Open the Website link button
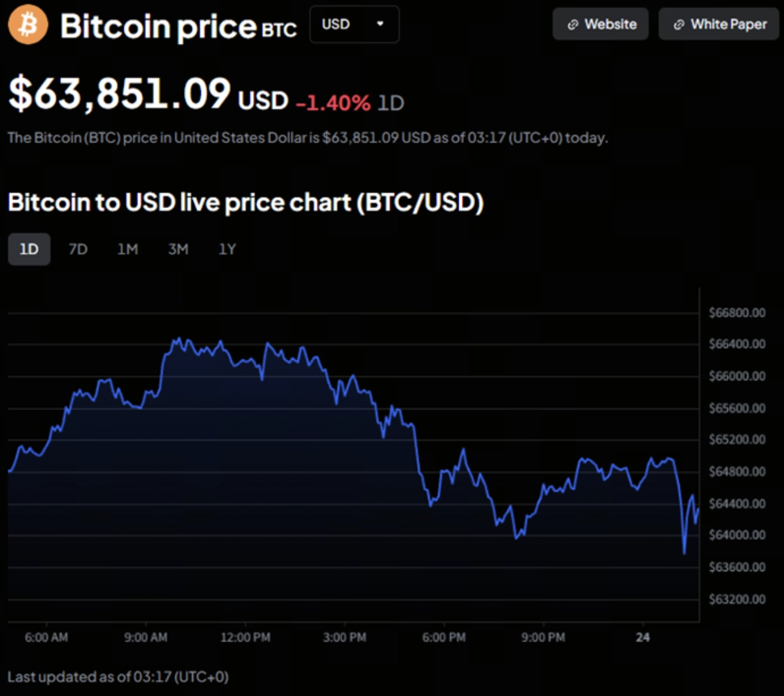The height and width of the screenshot is (696, 784). pos(600,25)
